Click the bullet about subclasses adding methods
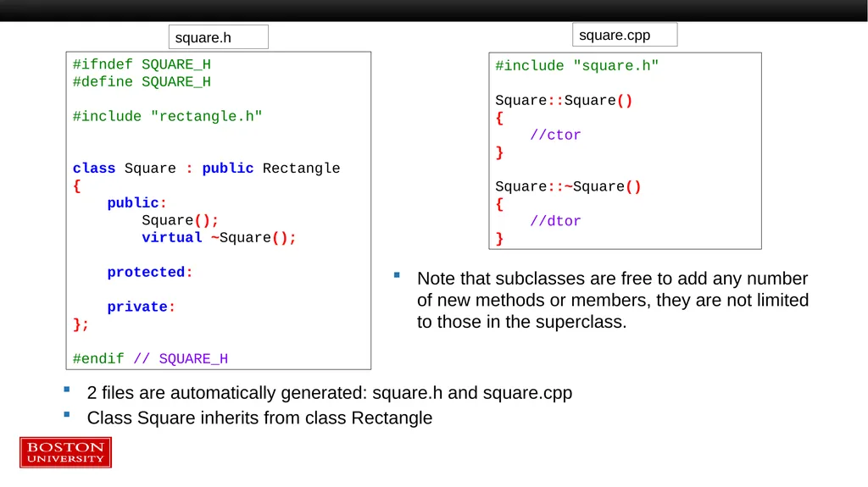 pyautogui.click(x=613, y=300)
